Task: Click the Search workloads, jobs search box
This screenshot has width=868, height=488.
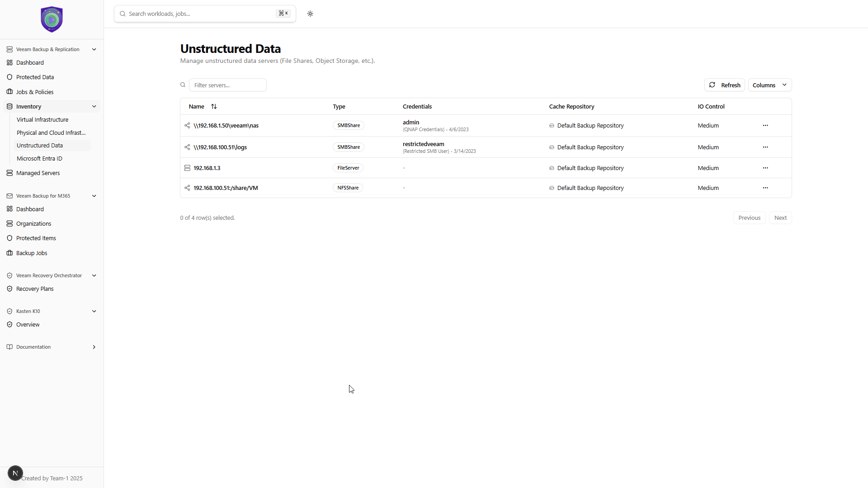Action: click(201, 14)
